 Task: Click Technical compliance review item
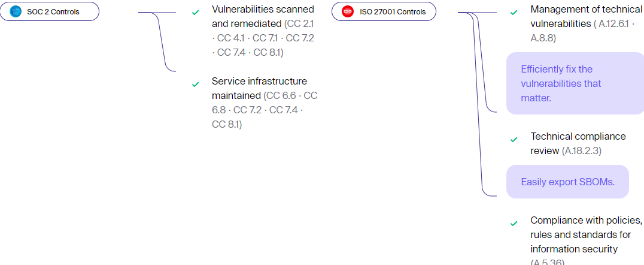pos(578,143)
